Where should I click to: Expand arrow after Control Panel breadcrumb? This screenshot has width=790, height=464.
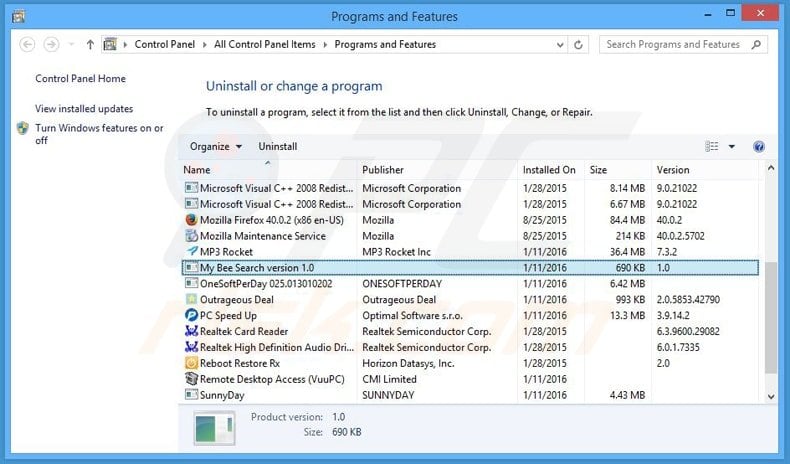coord(205,44)
